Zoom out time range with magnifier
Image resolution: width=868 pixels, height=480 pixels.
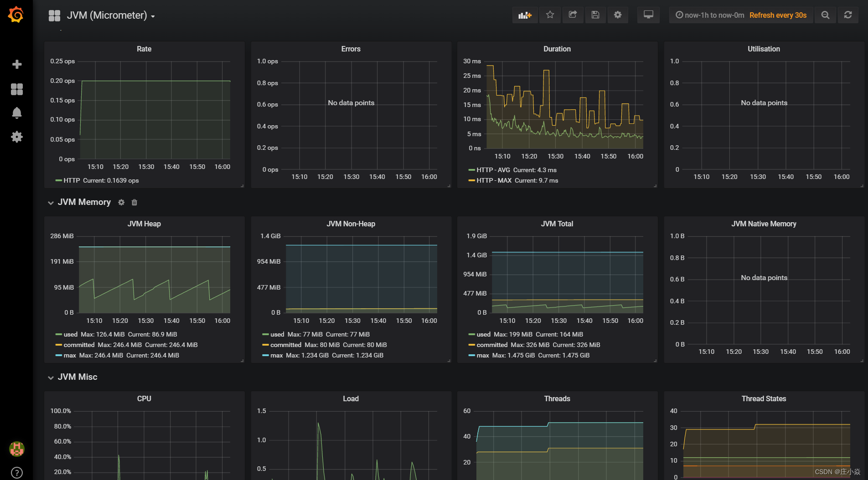(x=825, y=15)
